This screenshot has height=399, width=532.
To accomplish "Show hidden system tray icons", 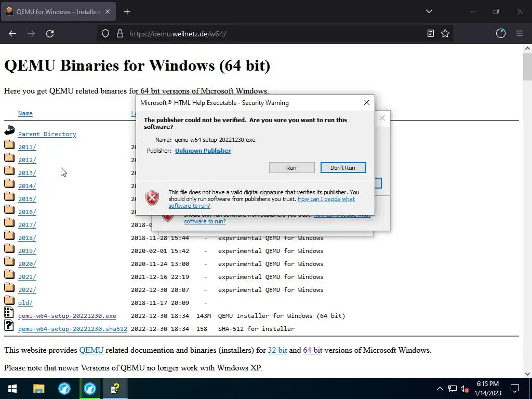I will click(x=440, y=389).
